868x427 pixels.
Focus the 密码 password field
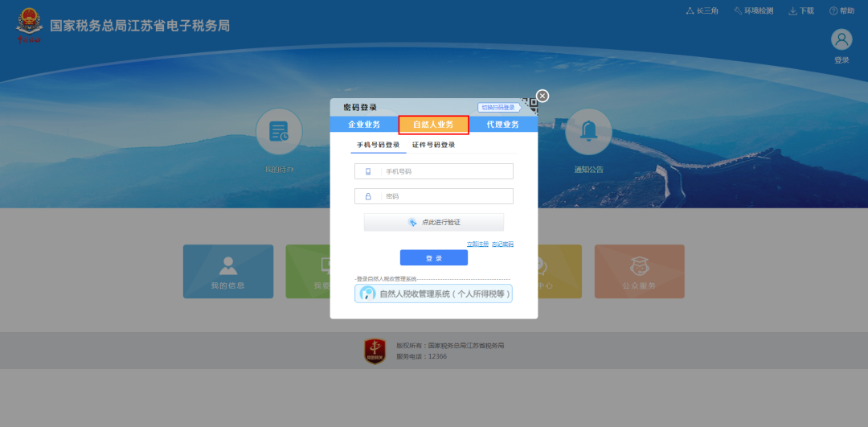click(433, 196)
